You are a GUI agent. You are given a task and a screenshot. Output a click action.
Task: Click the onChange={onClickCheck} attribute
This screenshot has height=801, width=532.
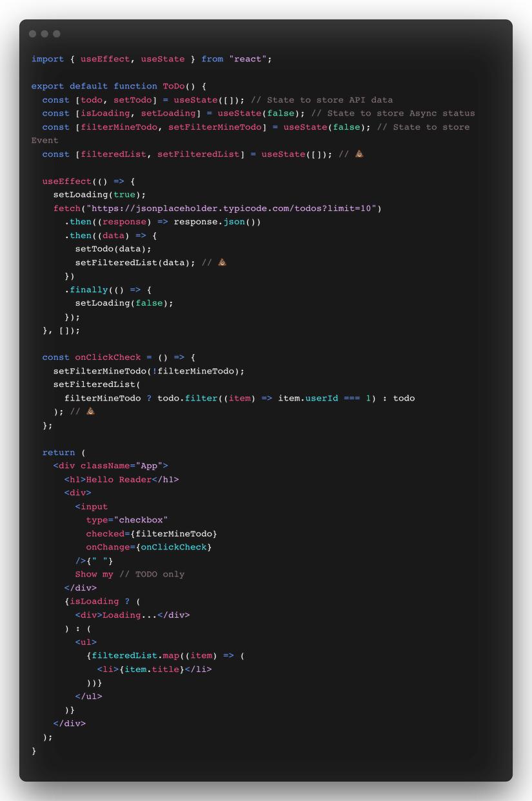(x=149, y=547)
